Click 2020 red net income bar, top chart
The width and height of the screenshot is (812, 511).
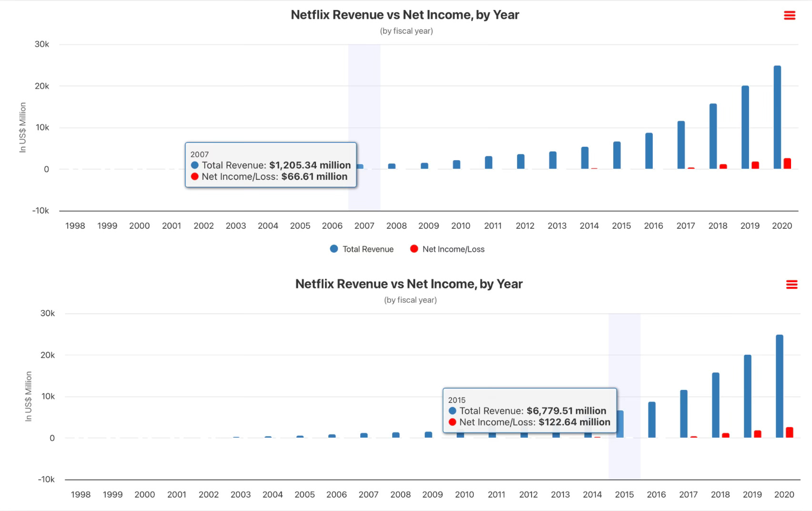pos(787,164)
